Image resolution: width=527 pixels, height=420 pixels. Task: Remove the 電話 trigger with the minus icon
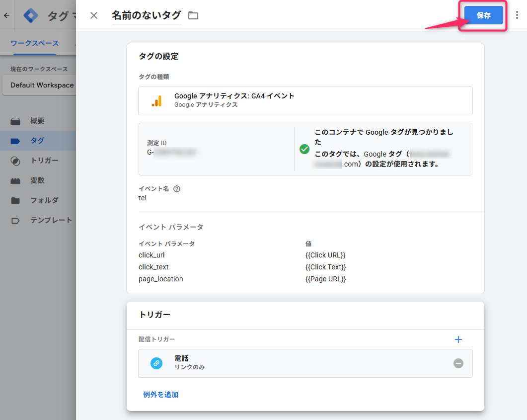click(458, 363)
